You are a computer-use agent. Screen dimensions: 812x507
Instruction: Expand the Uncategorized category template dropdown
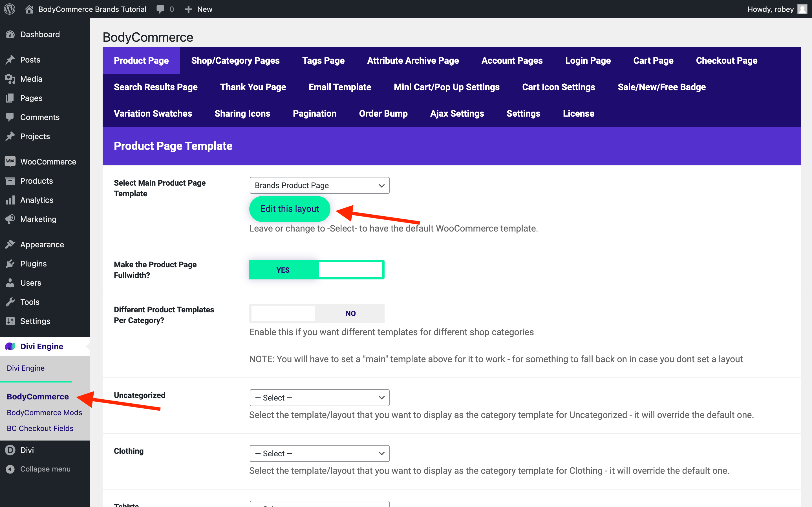pos(319,397)
